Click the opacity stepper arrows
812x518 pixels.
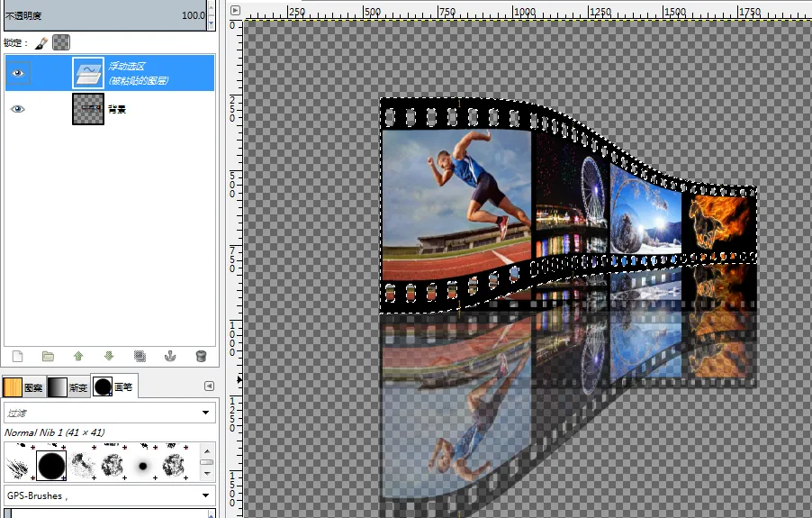tap(211, 15)
